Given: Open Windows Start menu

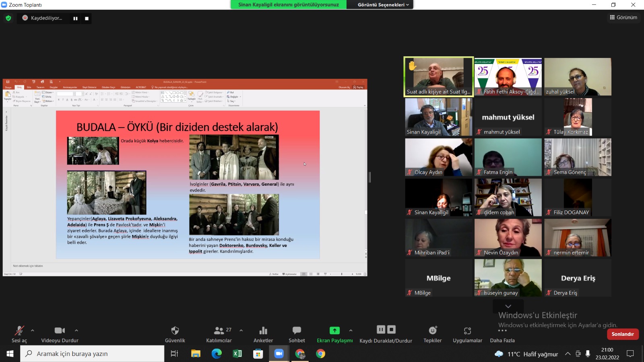Looking at the screenshot, I should [10, 354].
